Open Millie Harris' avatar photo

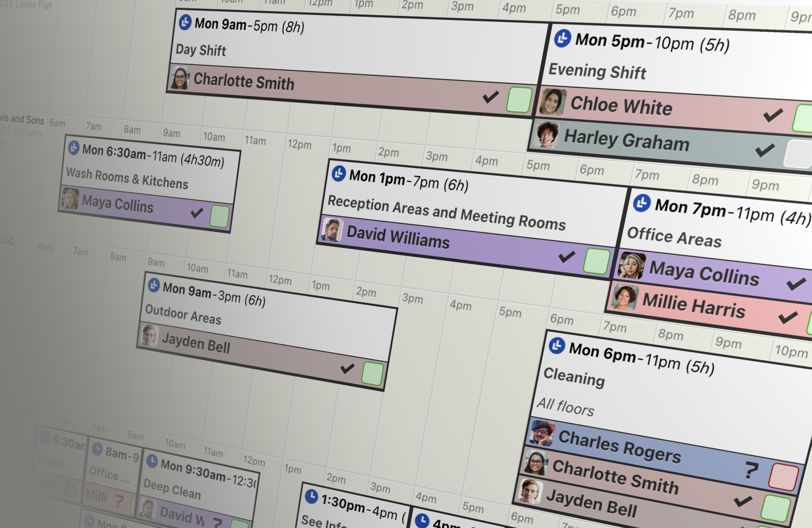pyautogui.click(x=625, y=297)
